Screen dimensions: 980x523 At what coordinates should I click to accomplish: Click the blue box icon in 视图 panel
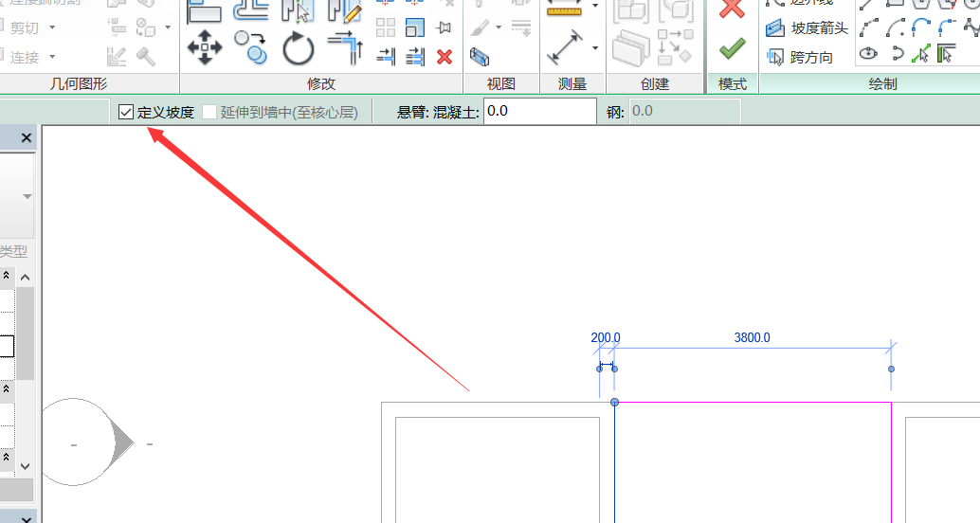[480, 58]
